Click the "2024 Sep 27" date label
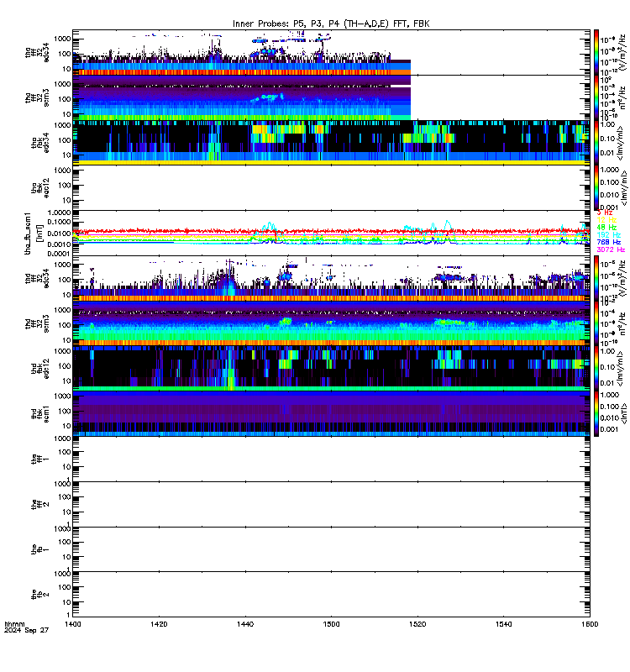630x672 pixels. (x=27, y=631)
